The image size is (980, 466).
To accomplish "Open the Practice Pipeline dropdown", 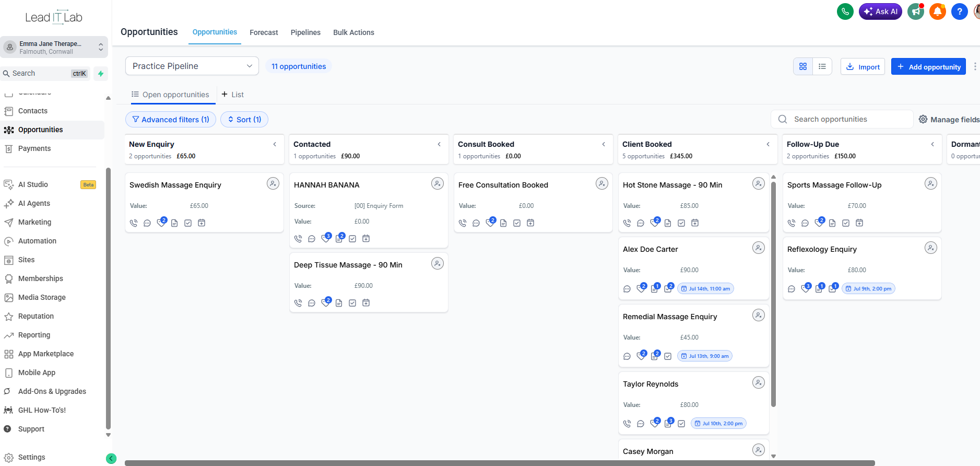I will [192, 66].
